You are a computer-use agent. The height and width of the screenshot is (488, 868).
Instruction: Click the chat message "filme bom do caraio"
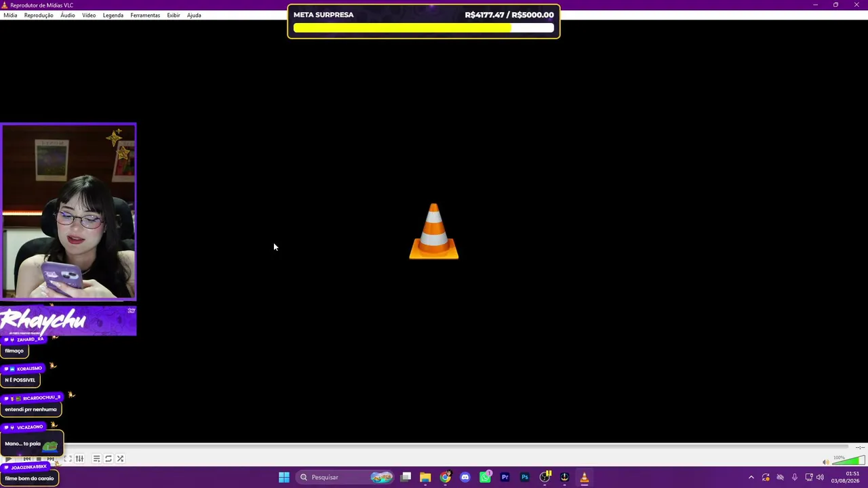point(29,479)
